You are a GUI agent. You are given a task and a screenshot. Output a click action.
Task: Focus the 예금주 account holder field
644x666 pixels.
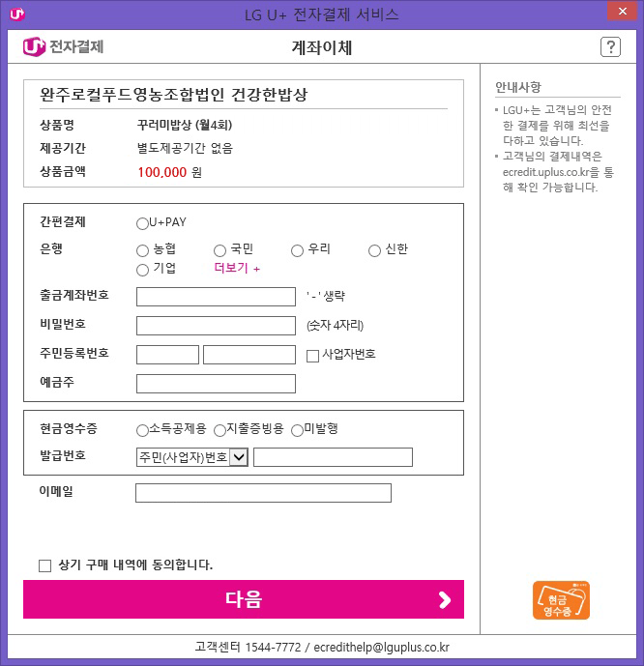point(216,384)
